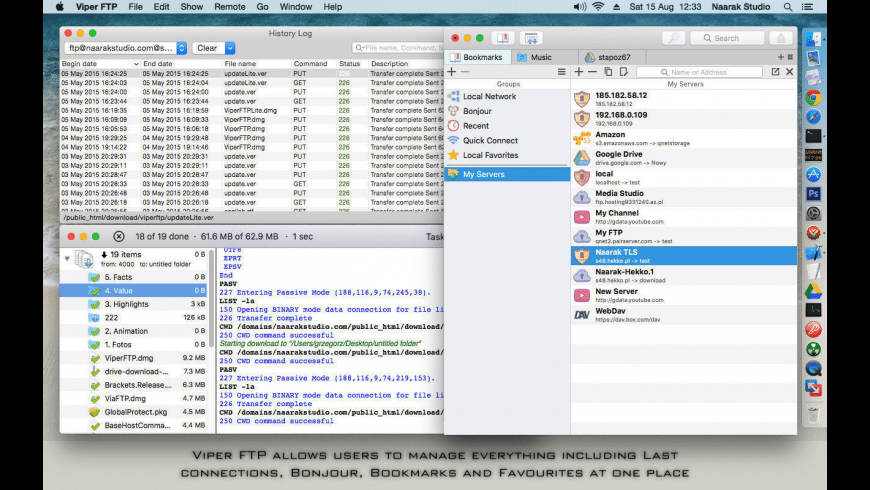Image resolution: width=870 pixels, height=490 pixels.
Task: Select Recent group
Action: click(x=507, y=126)
